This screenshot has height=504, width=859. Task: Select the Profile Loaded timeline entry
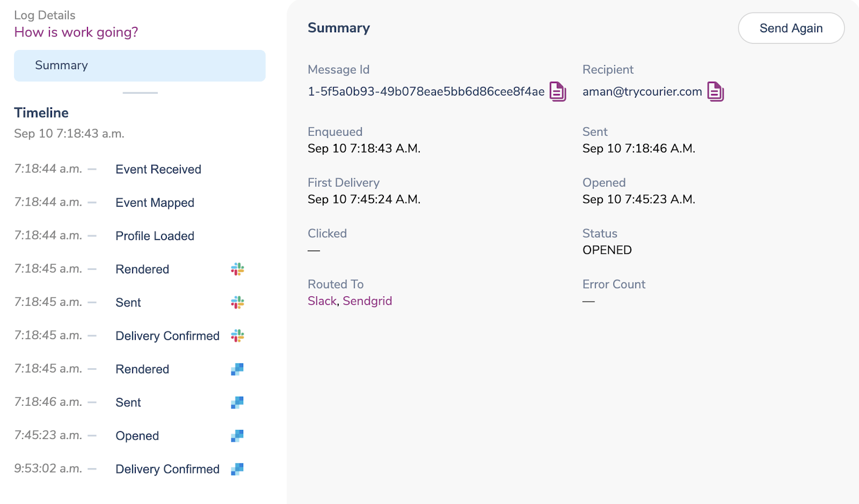[x=155, y=236]
